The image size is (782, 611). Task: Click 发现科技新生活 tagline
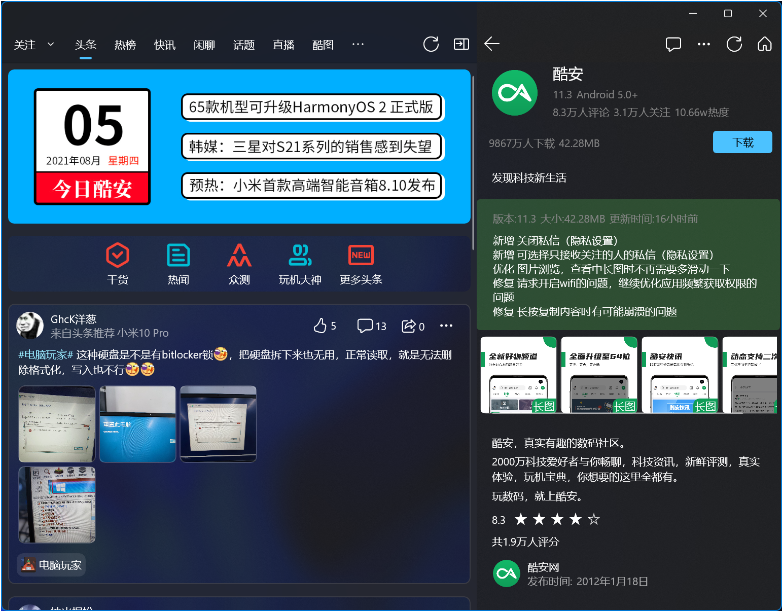pyautogui.click(x=529, y=178)
